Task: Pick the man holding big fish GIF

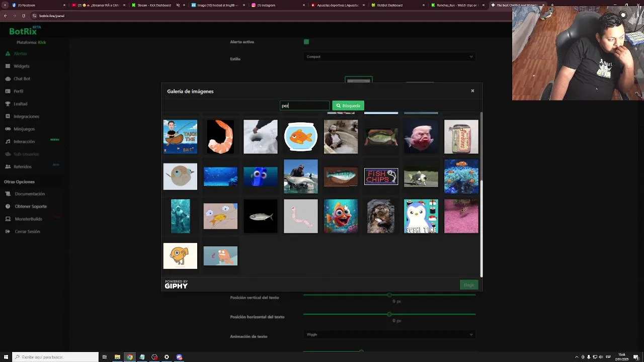Action: 301,176
